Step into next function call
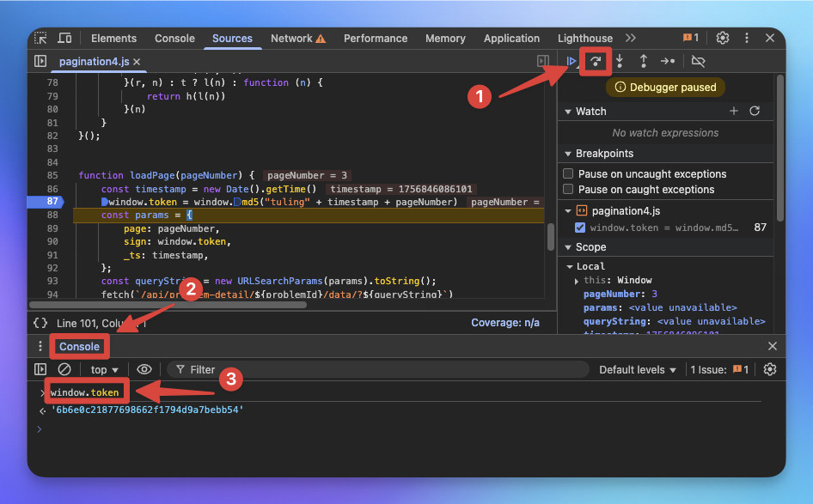813x504 pixels. pyautogui.click(x=620, y=61)
